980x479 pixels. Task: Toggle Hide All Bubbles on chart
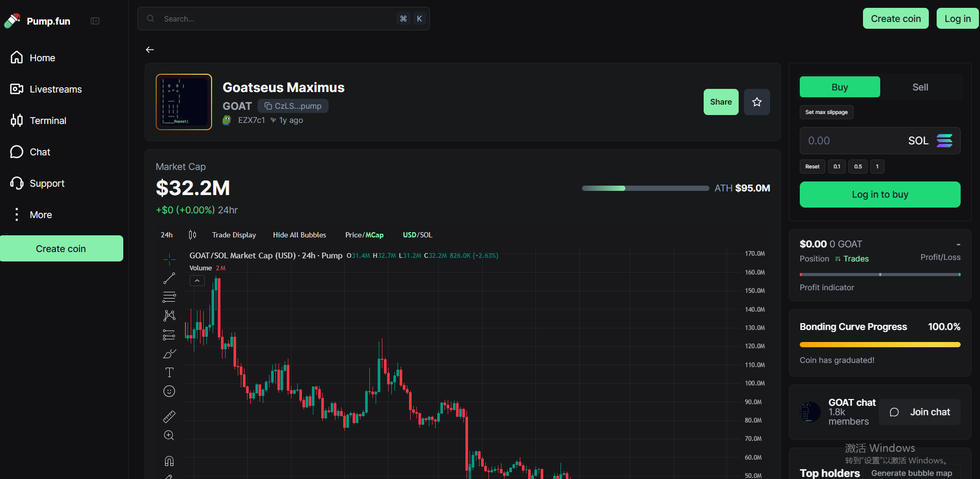(299, 235)
